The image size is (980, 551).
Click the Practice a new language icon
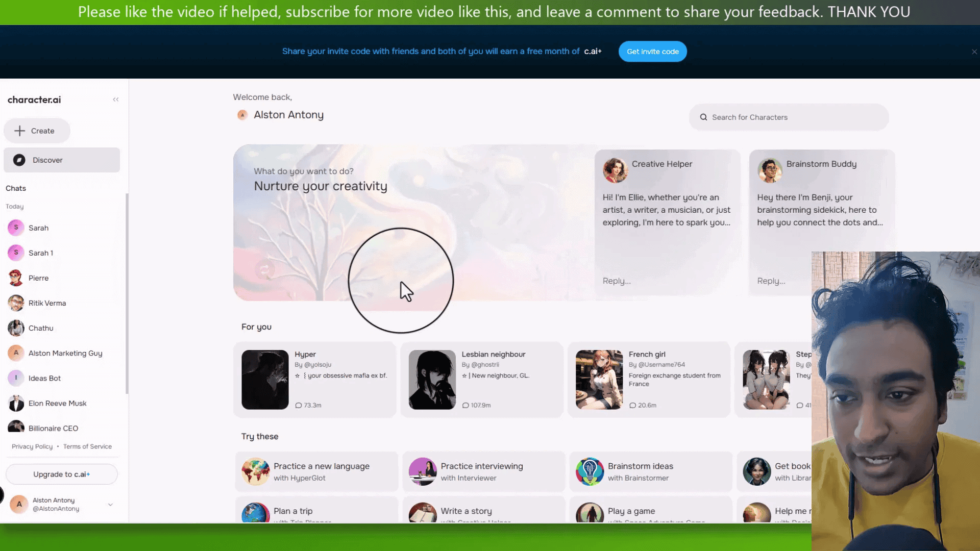click(x=256, y=471)
